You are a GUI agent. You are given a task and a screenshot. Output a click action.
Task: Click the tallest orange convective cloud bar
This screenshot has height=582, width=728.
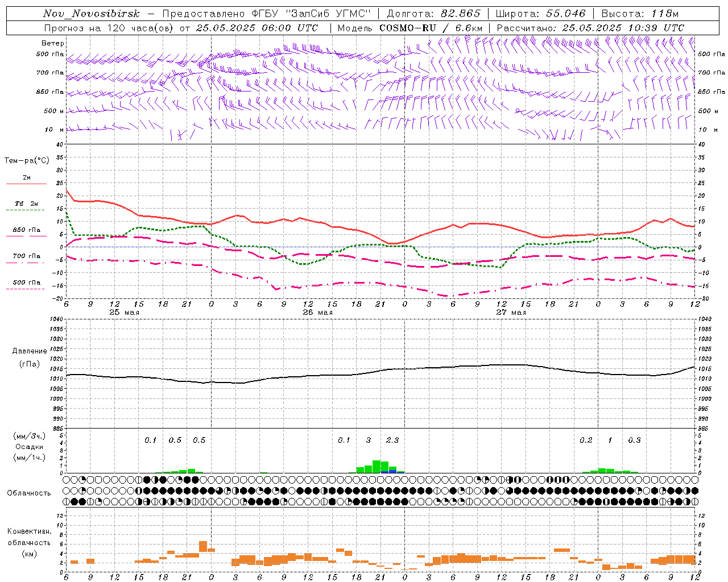(x=203, y=546)
